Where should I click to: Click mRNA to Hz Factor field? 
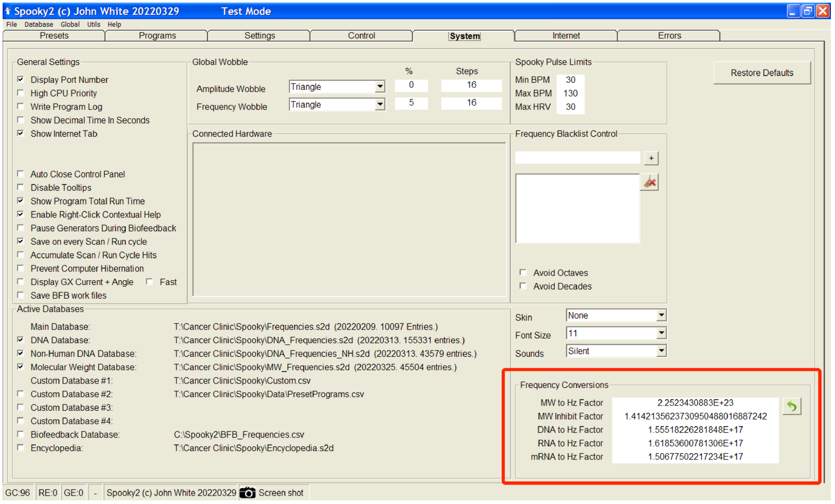coord(696,457)
